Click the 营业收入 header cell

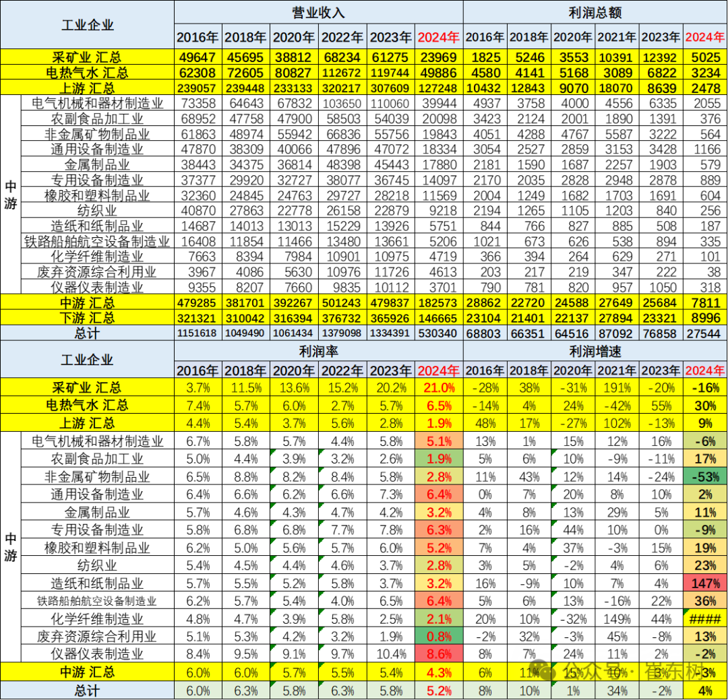(318, 13)
